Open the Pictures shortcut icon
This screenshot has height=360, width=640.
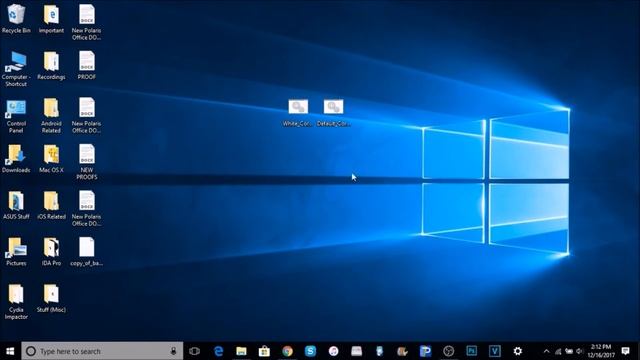16,252
